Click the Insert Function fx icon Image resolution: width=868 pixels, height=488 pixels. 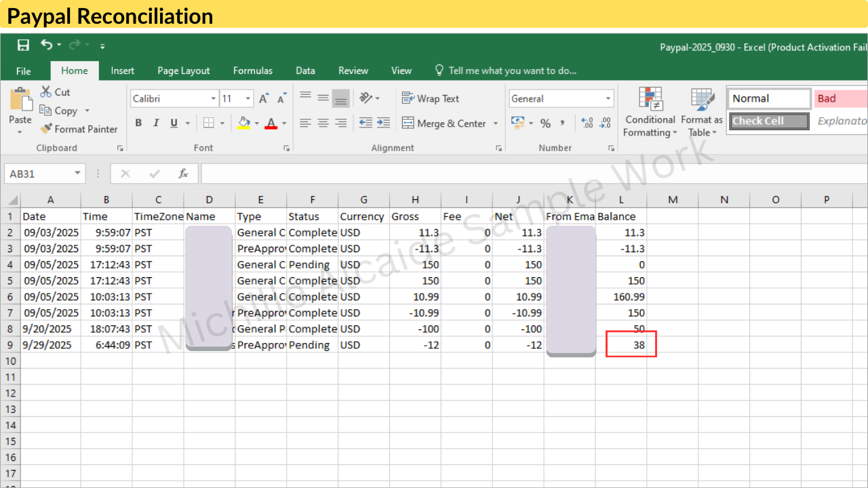(x=183, y=174)
